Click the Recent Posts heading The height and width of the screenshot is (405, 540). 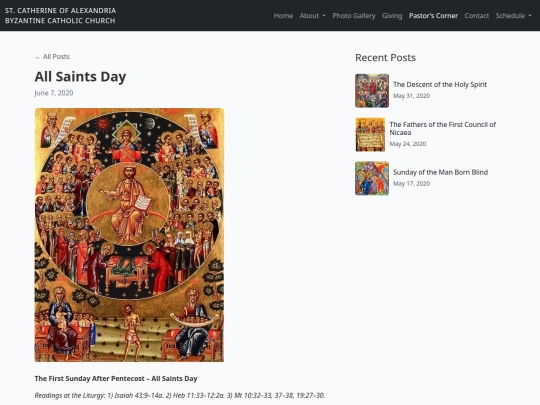[385, 58]
